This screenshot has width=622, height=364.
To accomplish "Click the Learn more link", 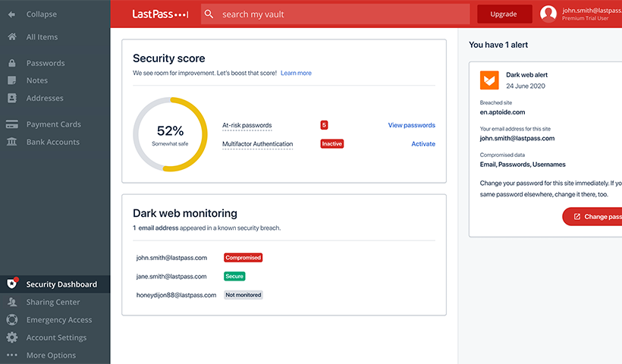I will point(296,73).
